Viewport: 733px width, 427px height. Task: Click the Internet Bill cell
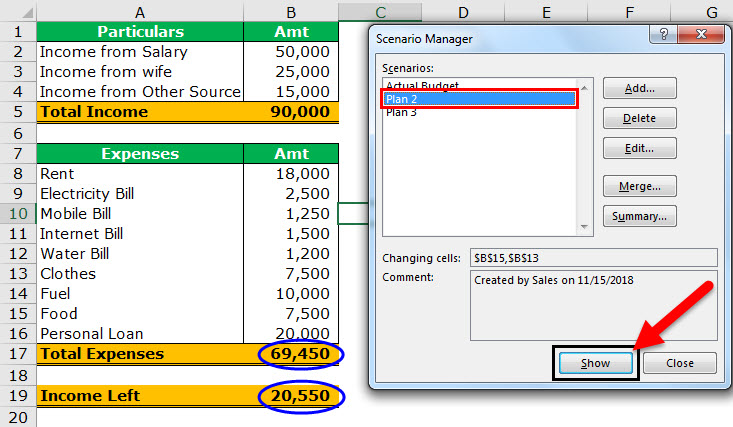click(140, 234)
